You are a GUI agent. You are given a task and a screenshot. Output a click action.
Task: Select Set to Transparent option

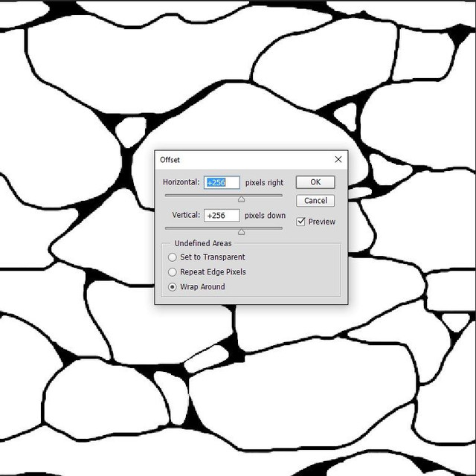172,257
